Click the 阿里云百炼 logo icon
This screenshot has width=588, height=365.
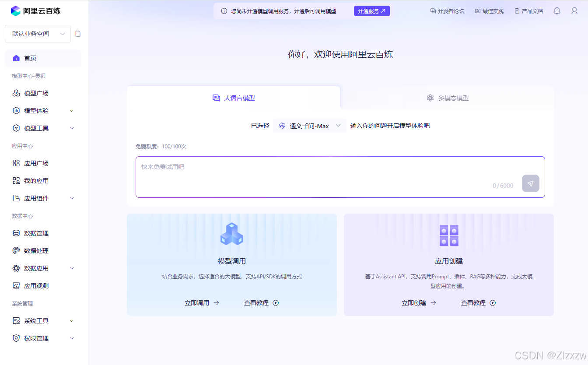click(16, 11)
